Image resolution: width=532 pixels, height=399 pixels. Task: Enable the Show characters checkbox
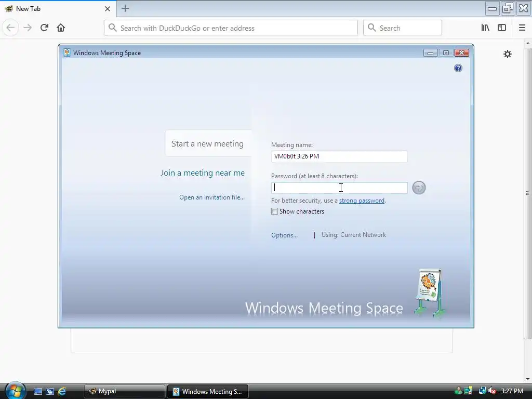tap(274, 211)
